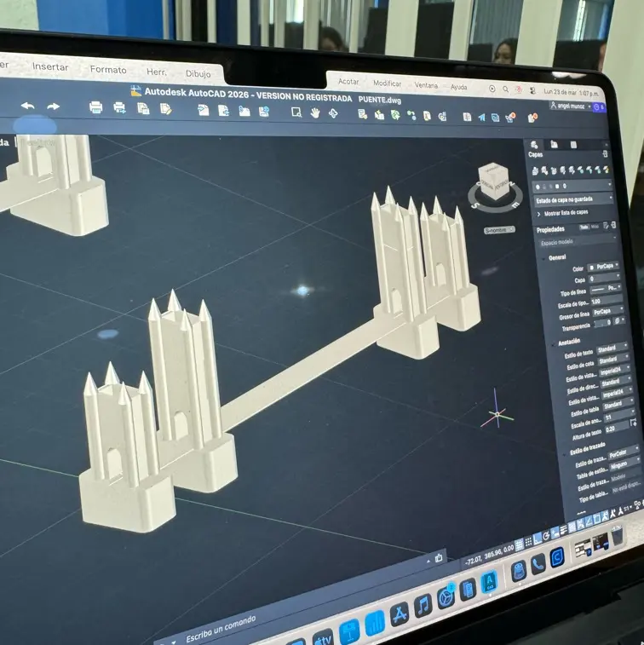Open the Phone app in the Dock

pos(538,564)
